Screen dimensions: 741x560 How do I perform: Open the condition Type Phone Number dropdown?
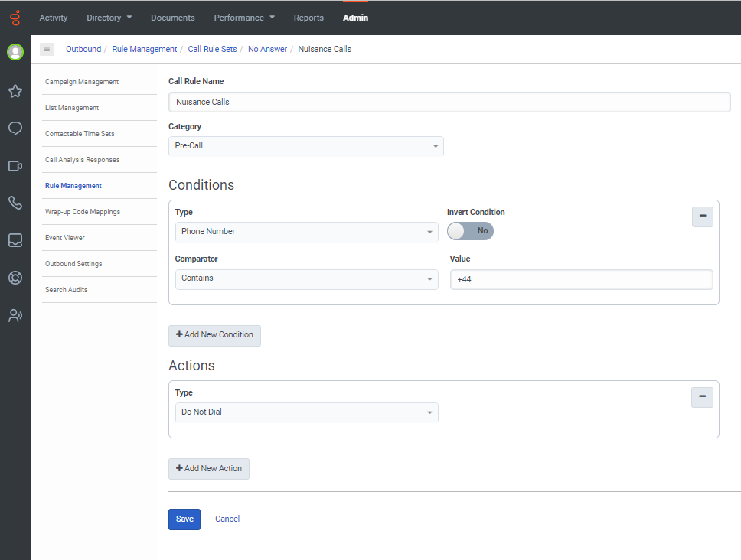click(x=306, y=232)
